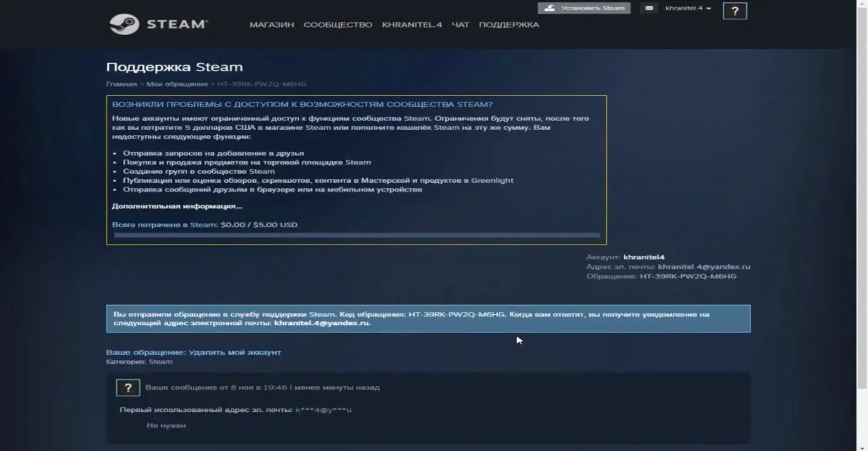Go to the "ЧАТ" menu item
This screenshot has width=868, height=451.
click(x=461, y=25)
